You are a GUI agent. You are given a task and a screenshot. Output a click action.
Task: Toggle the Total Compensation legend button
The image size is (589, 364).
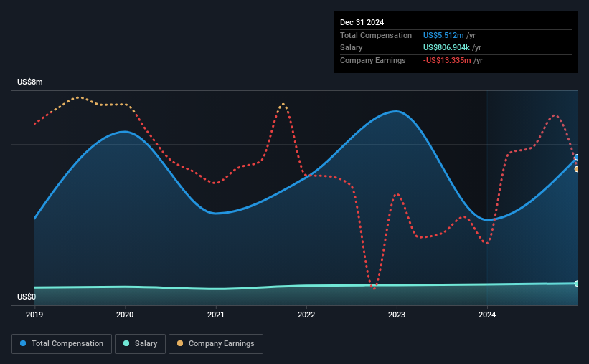point(62,344)
